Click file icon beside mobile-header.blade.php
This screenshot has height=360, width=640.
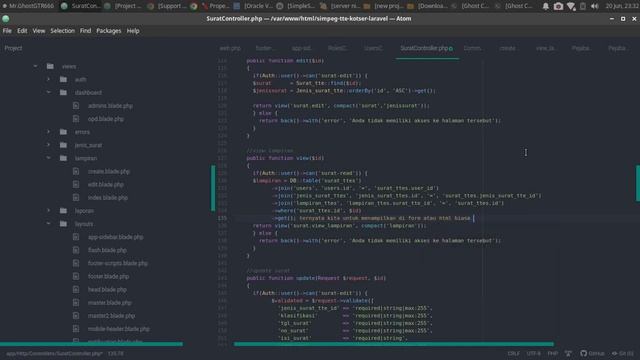pos(76,329)
